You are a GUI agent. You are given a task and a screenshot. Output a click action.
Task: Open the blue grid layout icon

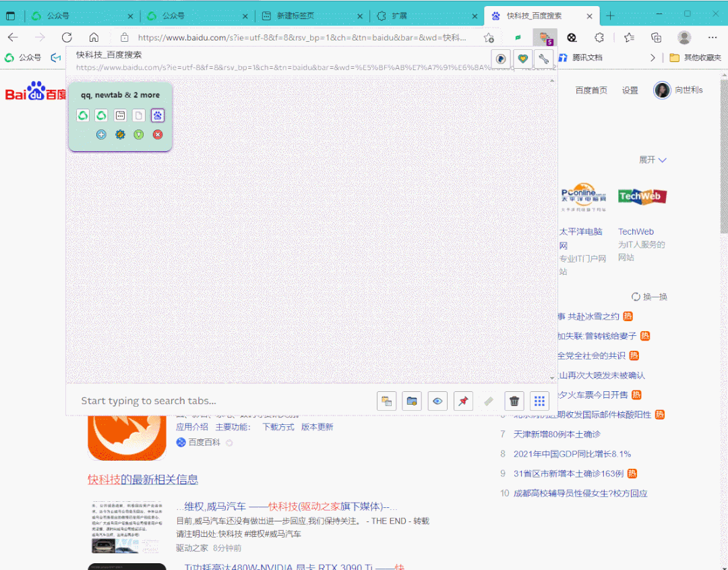[539, 401]
